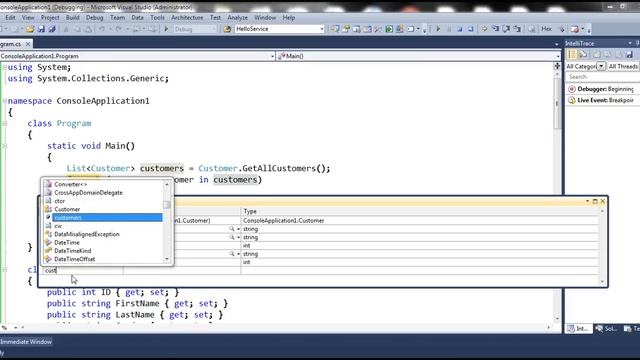Click the Debugger Beginning event icon in IntelliTrace
Image resolution: width=640 pixels, height=360 pixels.
[x=572, y=89]
